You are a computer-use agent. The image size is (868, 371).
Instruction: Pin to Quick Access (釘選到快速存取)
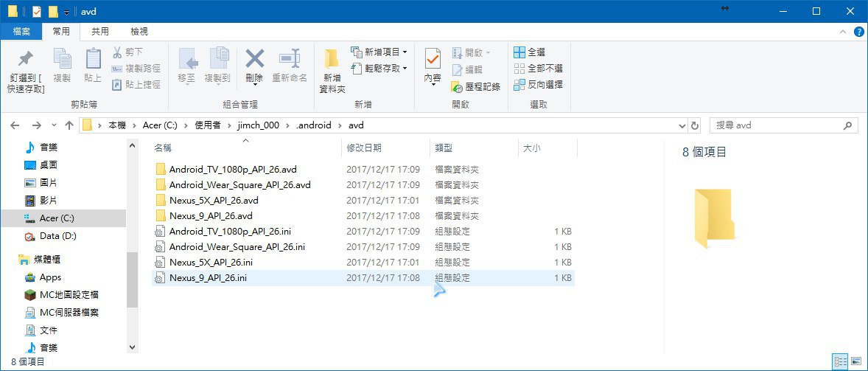(26, 72)
